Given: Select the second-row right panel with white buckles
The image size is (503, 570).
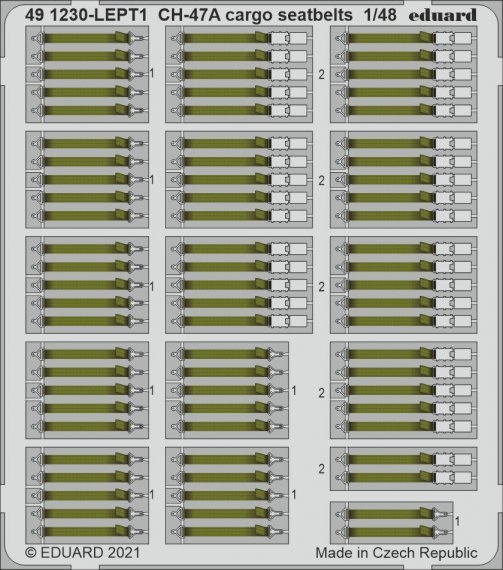Looking at the screenshot, I should 403,180.
